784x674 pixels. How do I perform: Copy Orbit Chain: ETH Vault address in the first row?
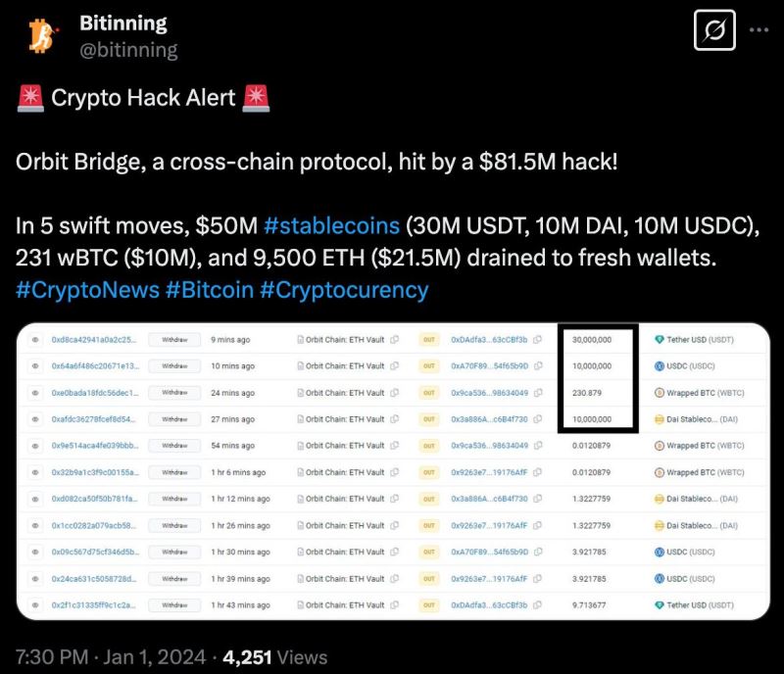(x=394, y=340)
